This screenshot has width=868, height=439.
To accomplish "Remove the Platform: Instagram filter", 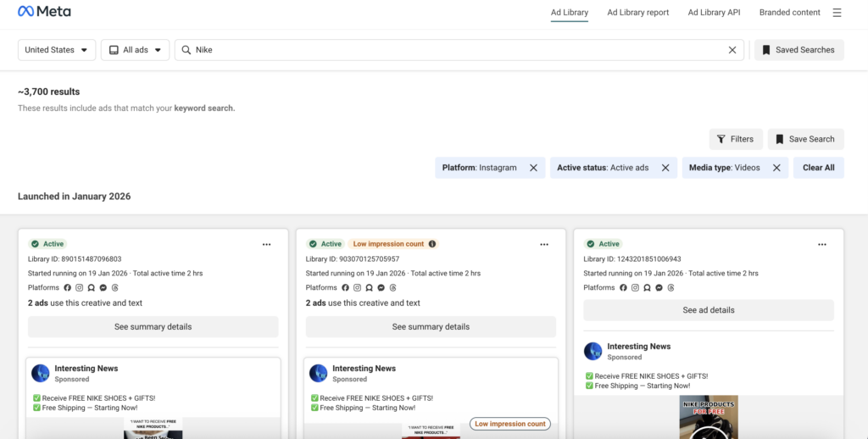I will (533, 168).
